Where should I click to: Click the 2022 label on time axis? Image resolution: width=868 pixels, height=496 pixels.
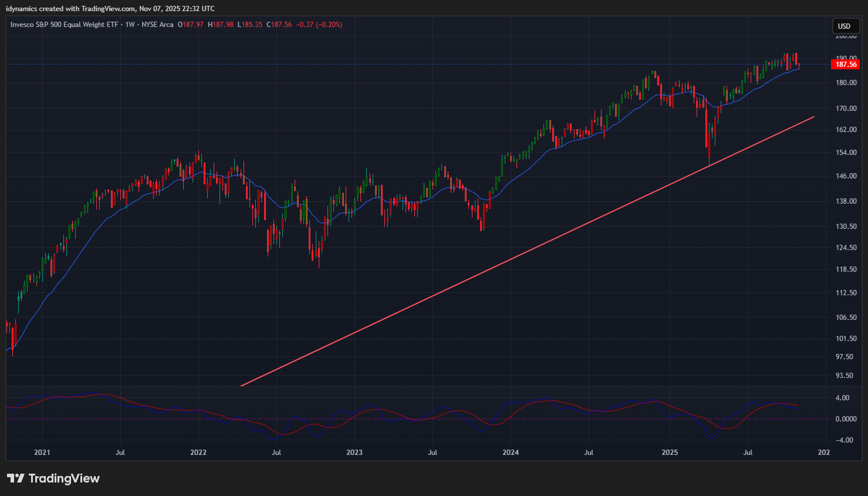click(198, 453)
